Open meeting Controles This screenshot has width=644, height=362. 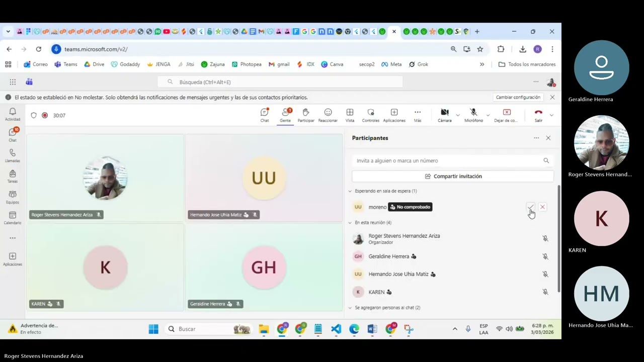coord(371,115)
